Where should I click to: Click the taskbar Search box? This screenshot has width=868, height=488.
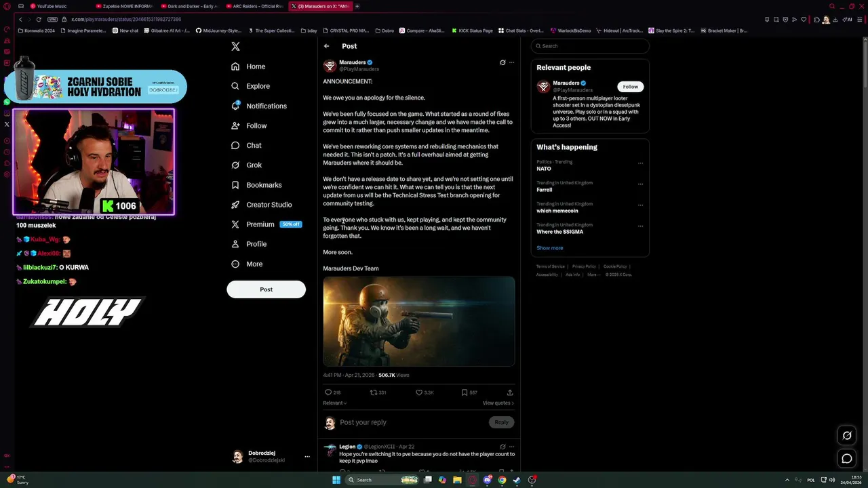point(382,480)
